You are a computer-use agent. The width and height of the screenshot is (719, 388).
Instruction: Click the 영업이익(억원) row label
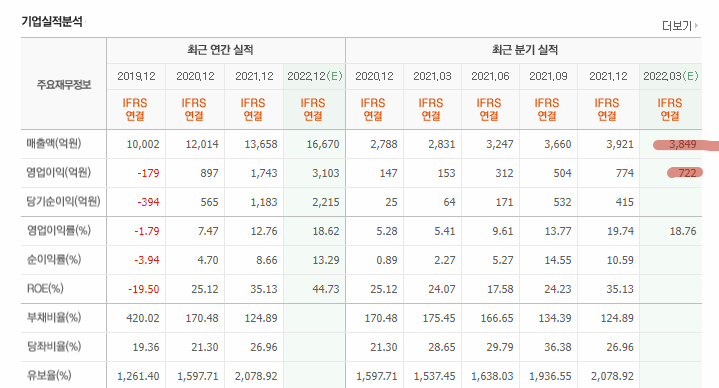(58, 172)
